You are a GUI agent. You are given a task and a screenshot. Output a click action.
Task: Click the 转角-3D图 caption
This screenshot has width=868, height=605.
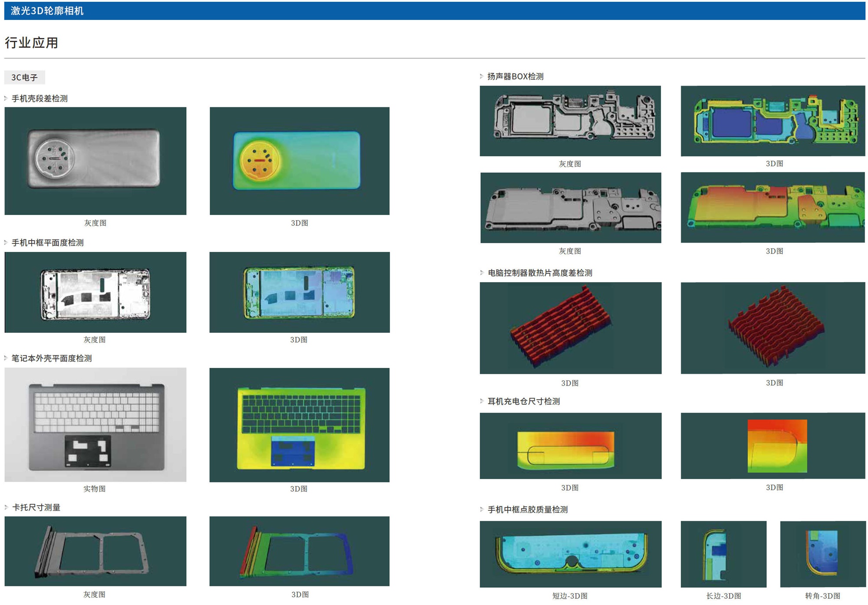[x=823, y=596]
